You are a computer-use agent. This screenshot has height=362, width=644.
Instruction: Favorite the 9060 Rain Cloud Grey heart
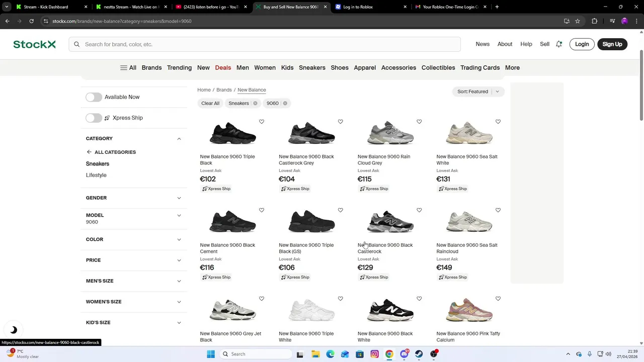(419, 122)
